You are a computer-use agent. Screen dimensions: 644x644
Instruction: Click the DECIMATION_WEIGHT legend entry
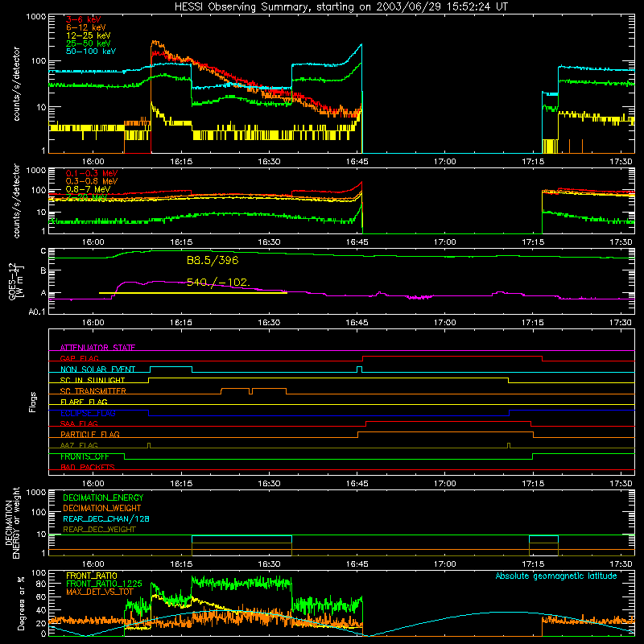(x=102, y=508)
